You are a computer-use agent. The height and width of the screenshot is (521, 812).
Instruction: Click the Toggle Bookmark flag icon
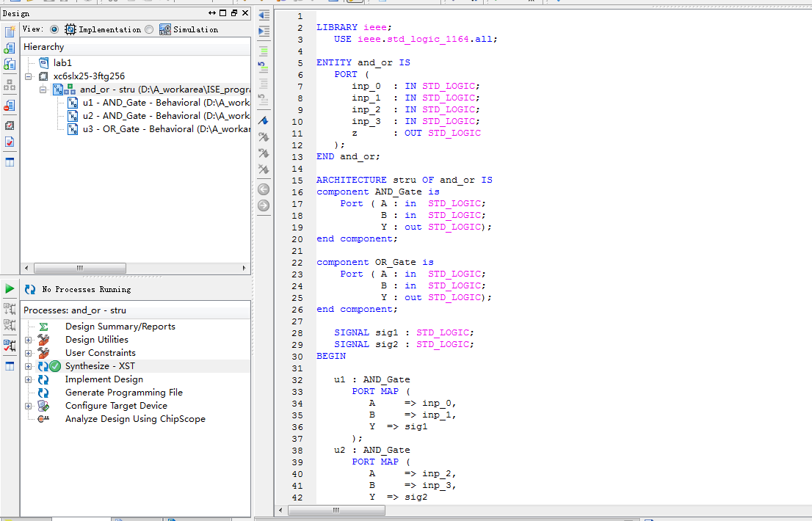pos(264,120)
